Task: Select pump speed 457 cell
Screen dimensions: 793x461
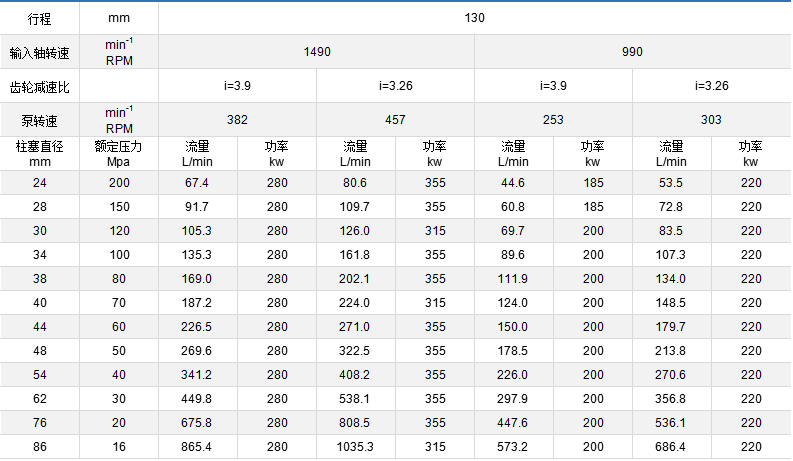Action: [x=395, y=120]
